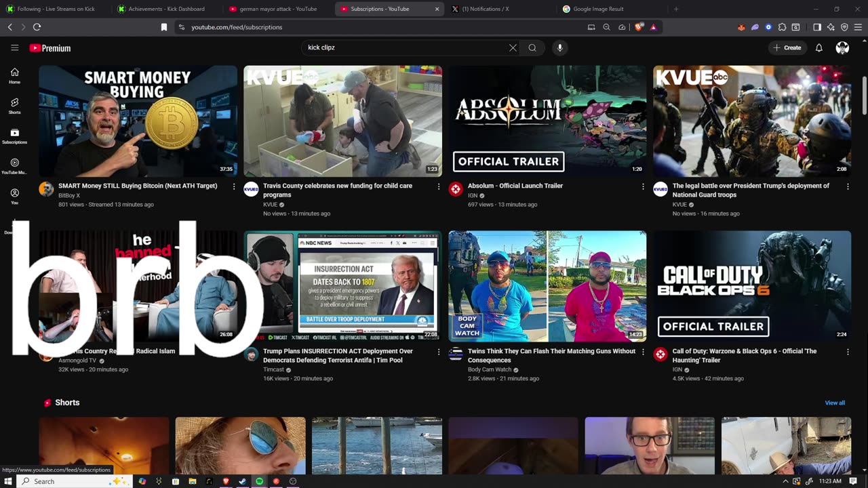This screenshot has height=488, width=868.
Task: Open 'Twins Think They Can Flash' video title
Action: click(x=551, y=355)
